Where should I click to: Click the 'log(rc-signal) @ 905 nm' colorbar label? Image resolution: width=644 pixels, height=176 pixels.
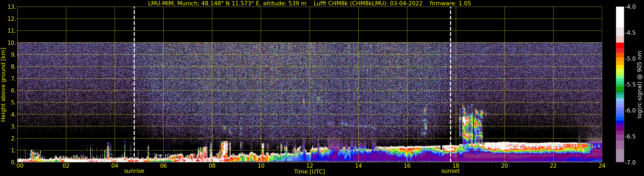[640, 85]
